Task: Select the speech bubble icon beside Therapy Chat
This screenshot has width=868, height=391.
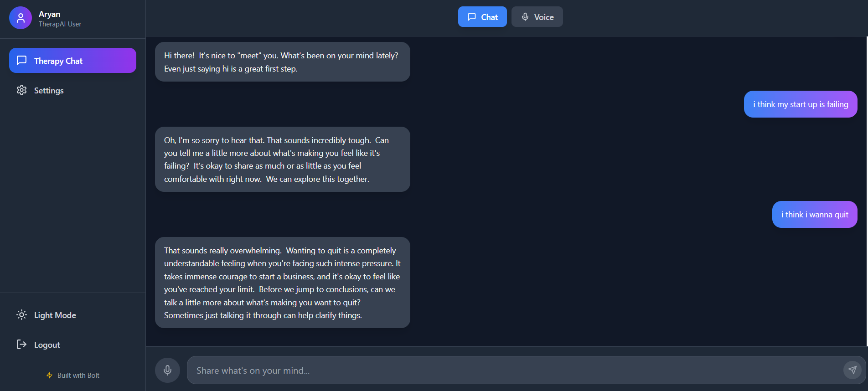Action: tap(21, 60)
